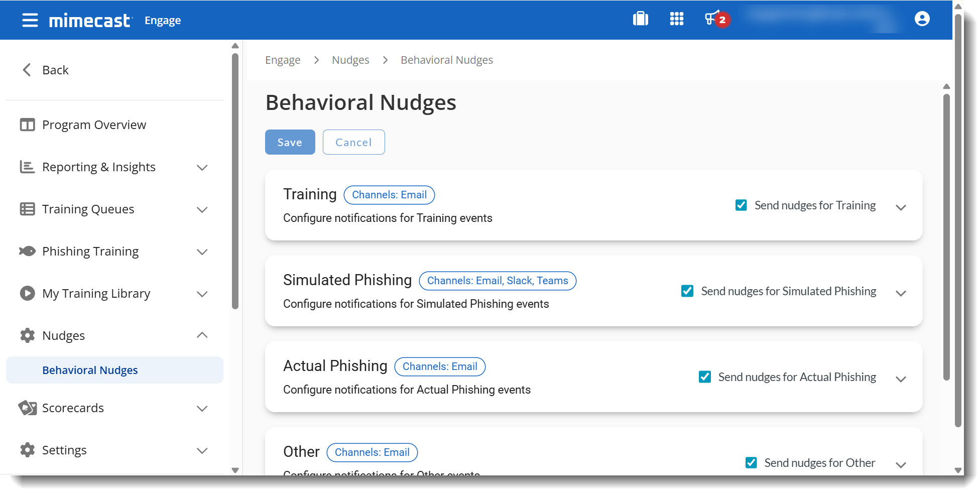Screen dimensions: 980x493
Task: Click the main content vertical scrollbar
Action: (x=946, y=236)
